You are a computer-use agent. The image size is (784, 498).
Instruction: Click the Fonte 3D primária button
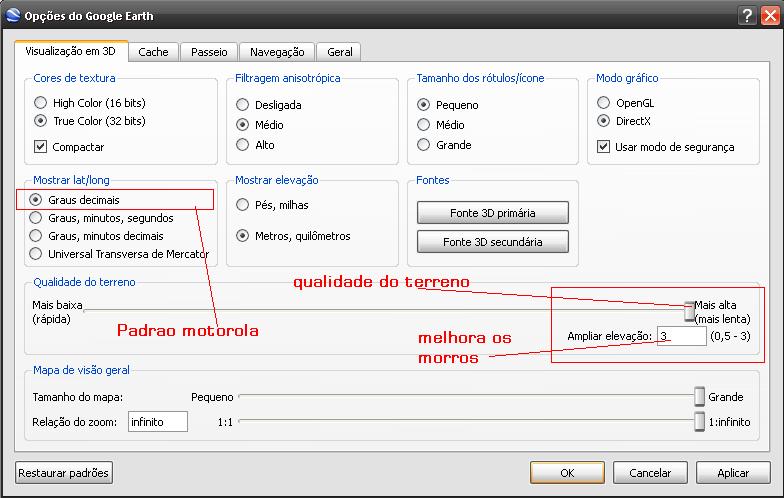(x=492, y=213)
